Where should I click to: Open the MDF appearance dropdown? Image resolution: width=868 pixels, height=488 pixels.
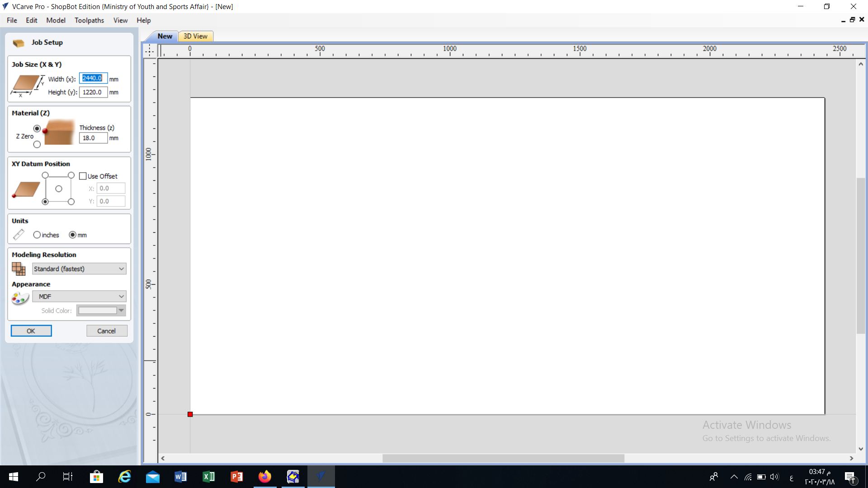79,296
